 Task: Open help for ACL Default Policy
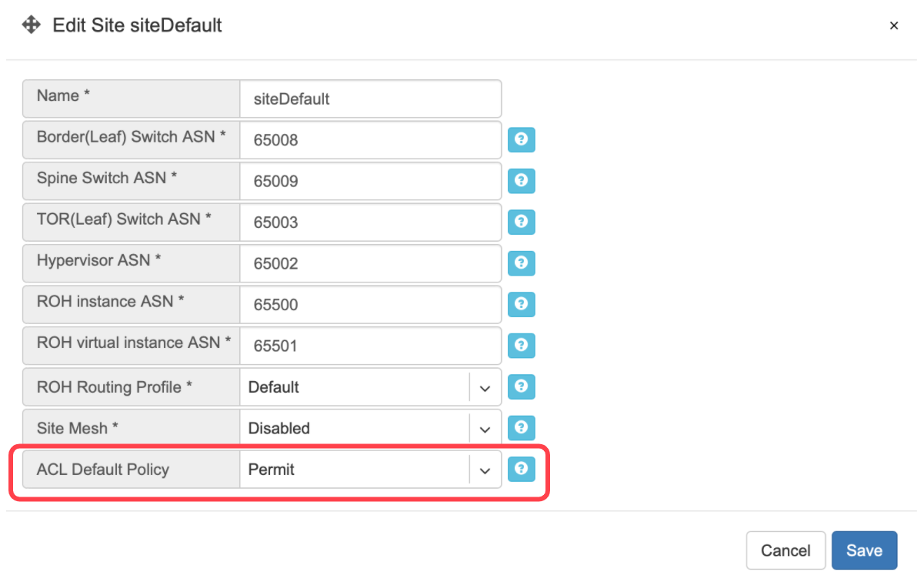click(521, 468)
